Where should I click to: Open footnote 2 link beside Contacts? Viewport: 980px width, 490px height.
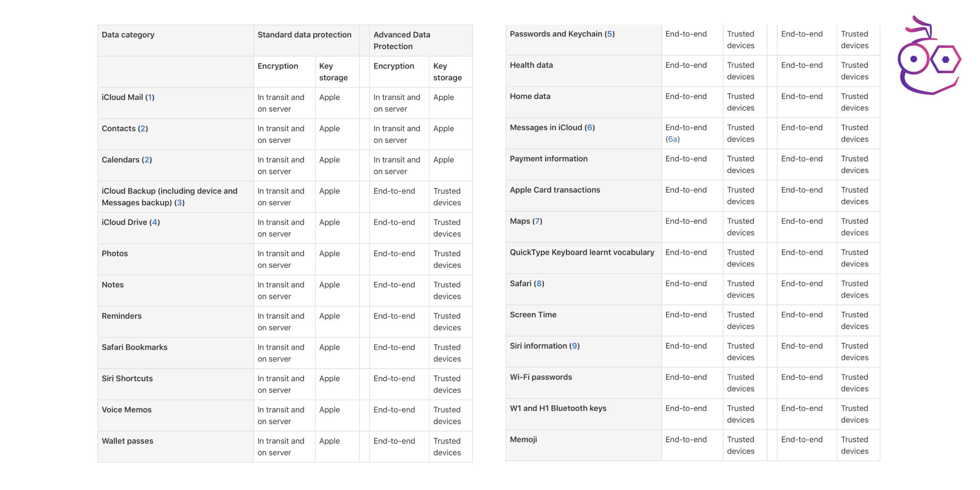[143, 129]
